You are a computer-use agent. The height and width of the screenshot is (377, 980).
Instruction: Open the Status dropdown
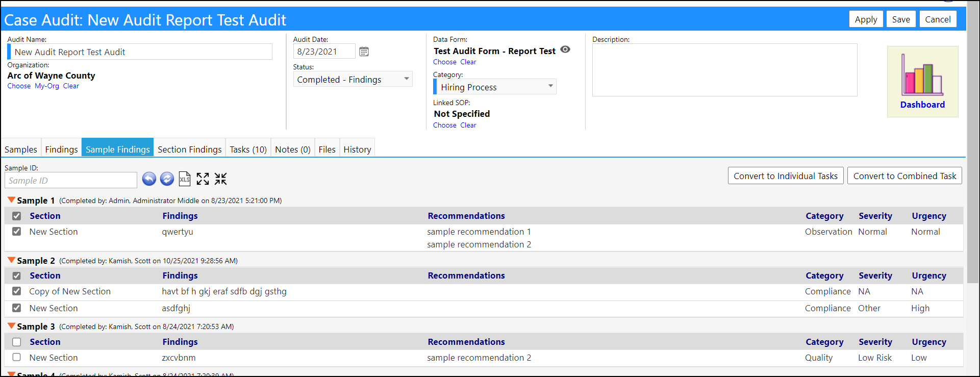(x=353, y=79)
